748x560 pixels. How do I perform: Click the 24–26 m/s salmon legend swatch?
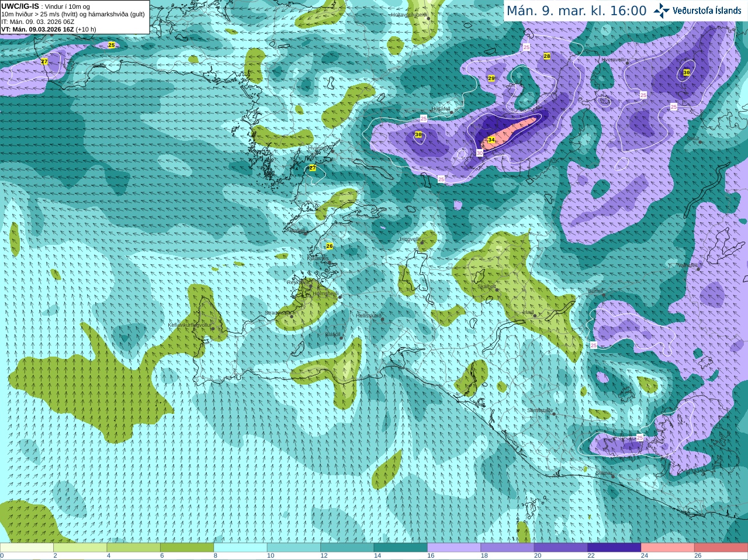[x=667, y=547]
